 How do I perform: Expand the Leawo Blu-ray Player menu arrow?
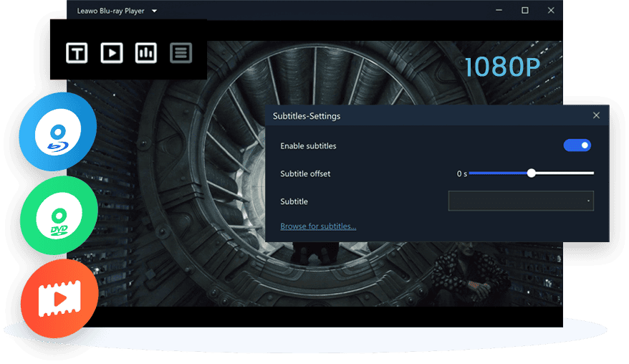coord(155,11)
